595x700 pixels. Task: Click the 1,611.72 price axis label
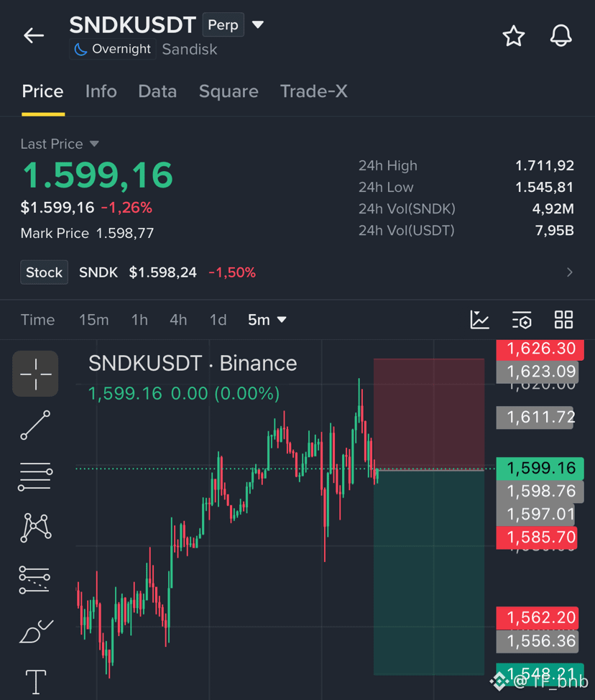click(x=535, y=418)
